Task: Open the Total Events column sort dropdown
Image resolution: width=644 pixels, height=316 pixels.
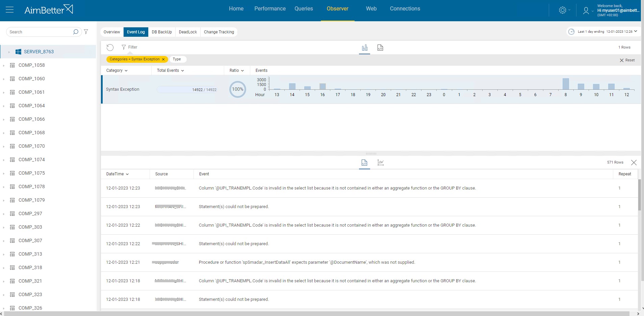Action: (x=182, y=70)
